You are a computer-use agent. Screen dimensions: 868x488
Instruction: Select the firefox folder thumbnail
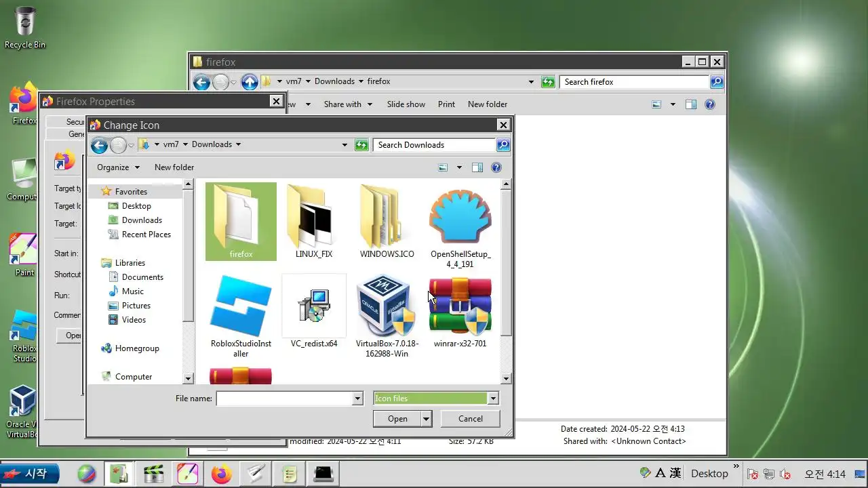(x=241, y=222)
